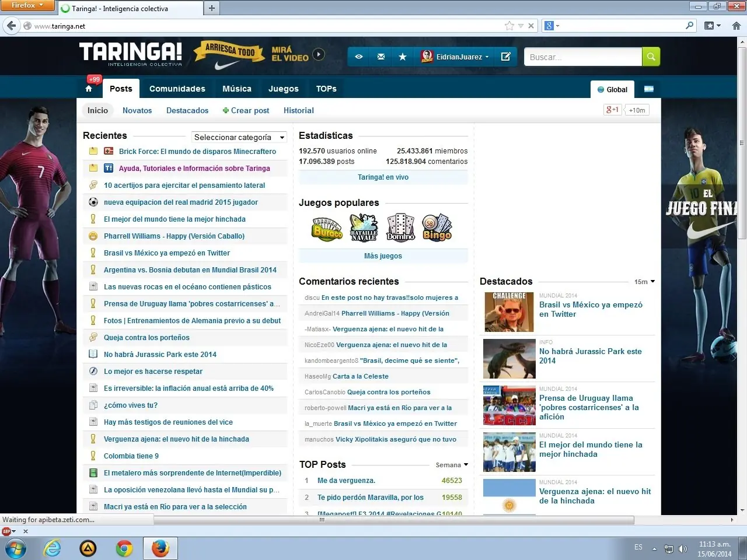747x560 pixels.
Task: Launch the Bingo game icon
Action: tap(437, 228)
